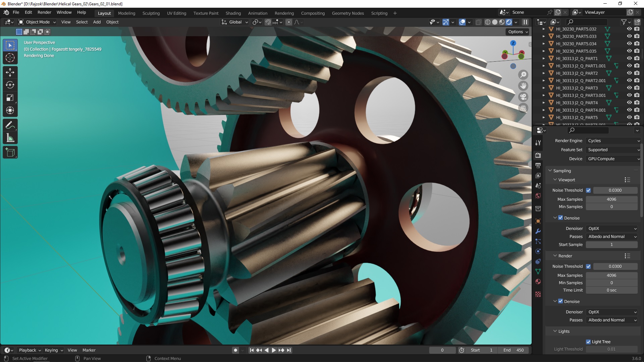Select the Scale tool

click(x=10, y=98)
